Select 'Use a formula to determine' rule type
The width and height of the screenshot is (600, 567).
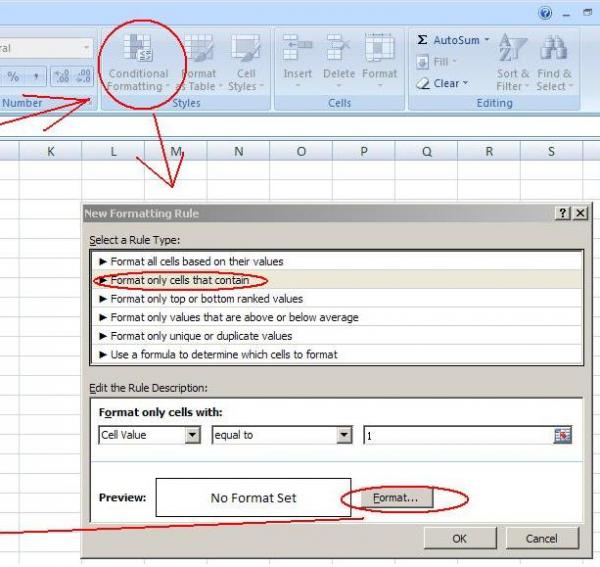(x=224, y=354)
